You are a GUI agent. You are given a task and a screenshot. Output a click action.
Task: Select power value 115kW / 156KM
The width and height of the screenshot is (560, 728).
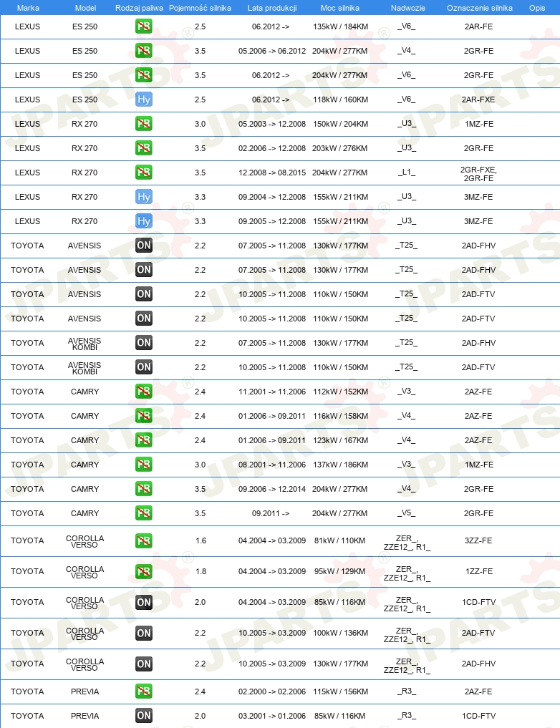[340, 691]
